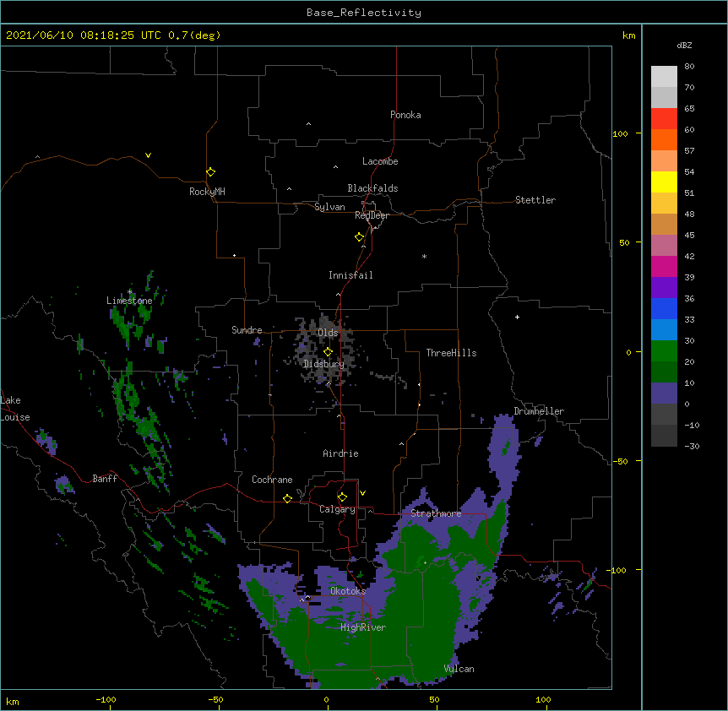728x711 pixels.
Task: Select the yellow diamond marker between Olds and Didsbury
Action: 328,352
